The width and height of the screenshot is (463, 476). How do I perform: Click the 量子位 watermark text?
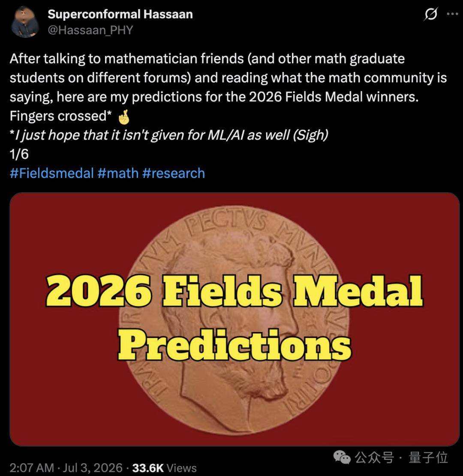(x=428, y=458)
